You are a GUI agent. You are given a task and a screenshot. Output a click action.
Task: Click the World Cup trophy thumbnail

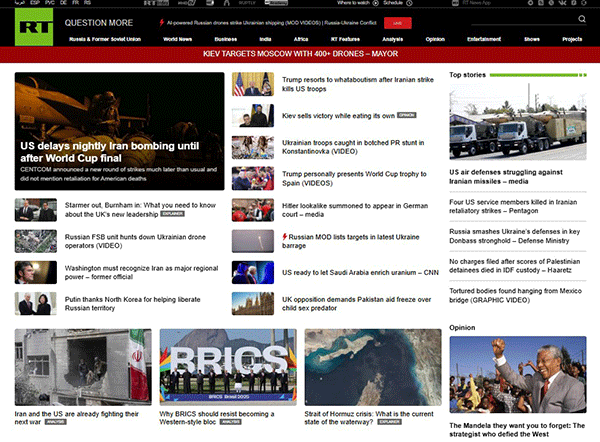(x=253, y=178)
